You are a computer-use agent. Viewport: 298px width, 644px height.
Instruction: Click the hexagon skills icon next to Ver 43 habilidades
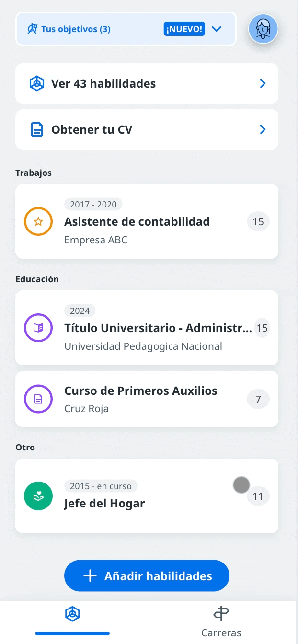(x=37, y=83)
